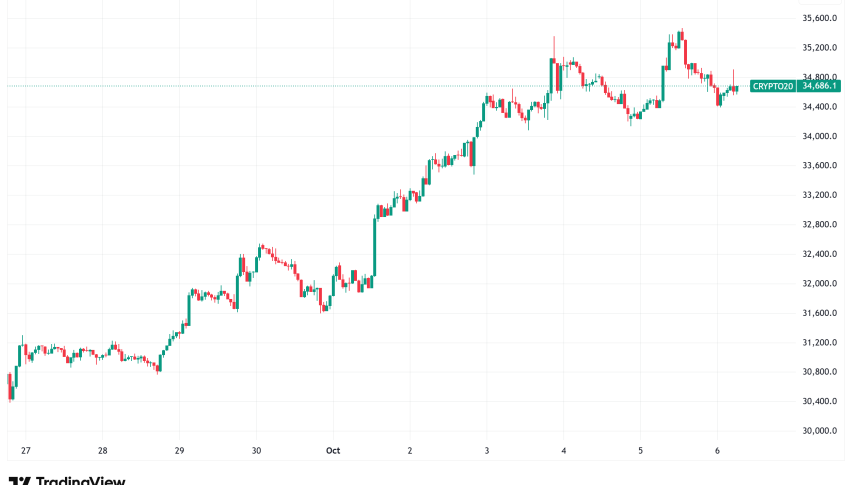Select the 30,000.0 price axis label
The image size is (852, 485).
819,431
